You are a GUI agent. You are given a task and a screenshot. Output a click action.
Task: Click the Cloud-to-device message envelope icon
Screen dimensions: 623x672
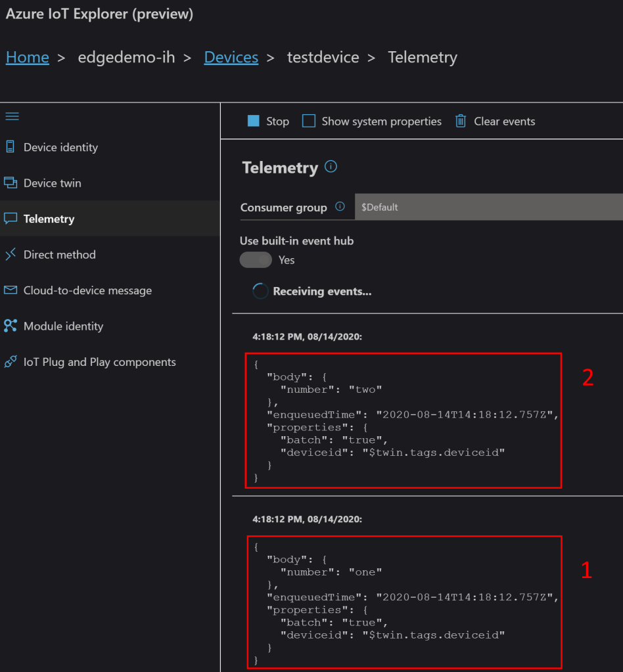[11, 290]
